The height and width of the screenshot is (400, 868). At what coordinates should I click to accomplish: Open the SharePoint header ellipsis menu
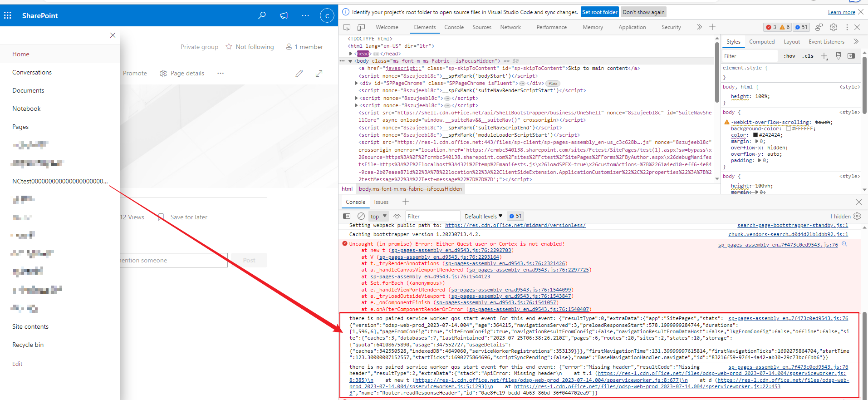pos(305,15)
